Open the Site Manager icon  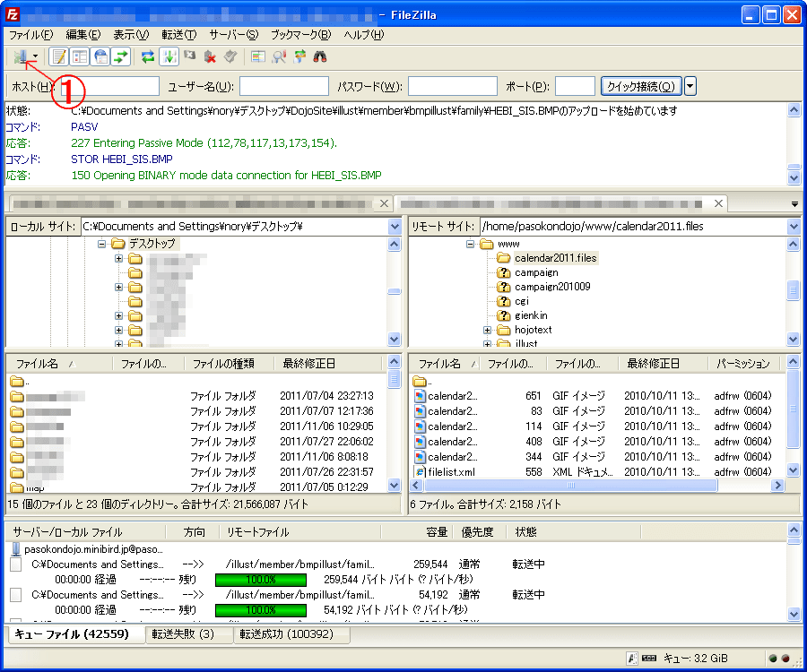tap(21, 56)
